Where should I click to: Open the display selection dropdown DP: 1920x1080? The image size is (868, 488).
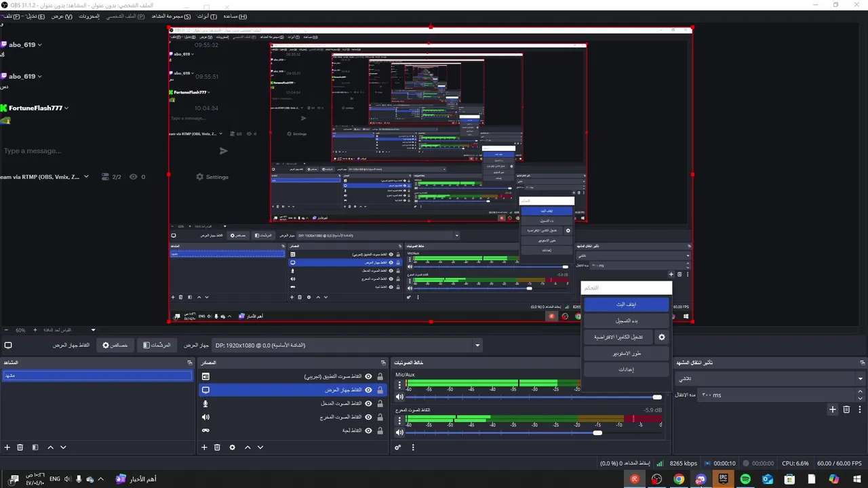click(347, 345)
